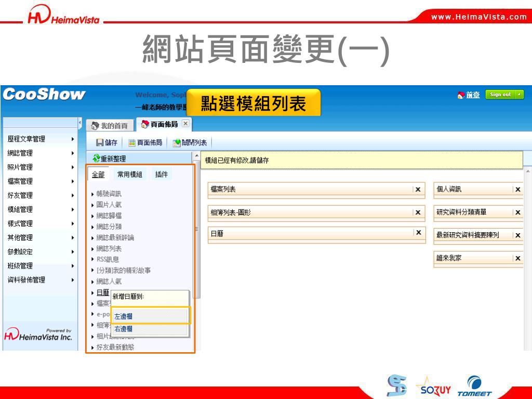Remove 誰來我家 module with X
Viewport: 532px width, 399px height.
click(518, 258)
